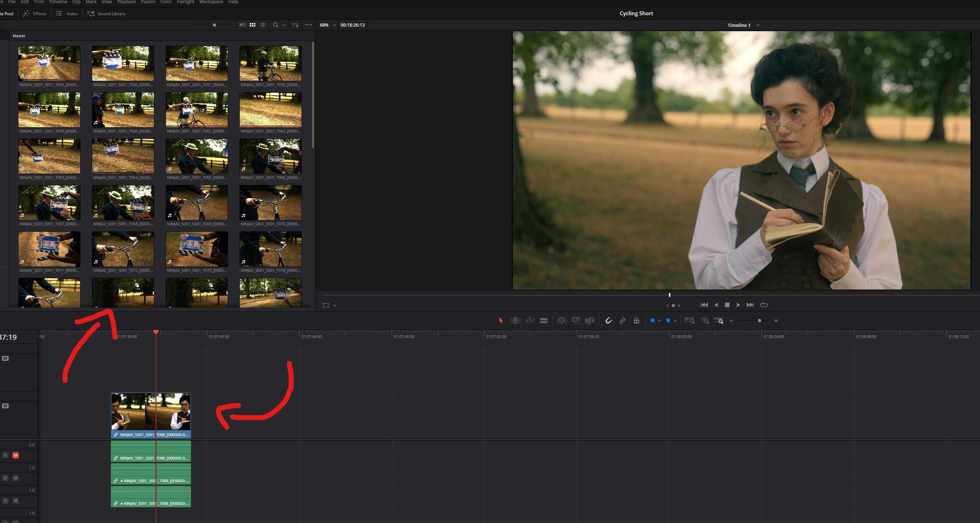This screenshot has height=523, width=980.
Task: Open the Workspace menu
Action: pyautogui.click(x=211, y=2)
